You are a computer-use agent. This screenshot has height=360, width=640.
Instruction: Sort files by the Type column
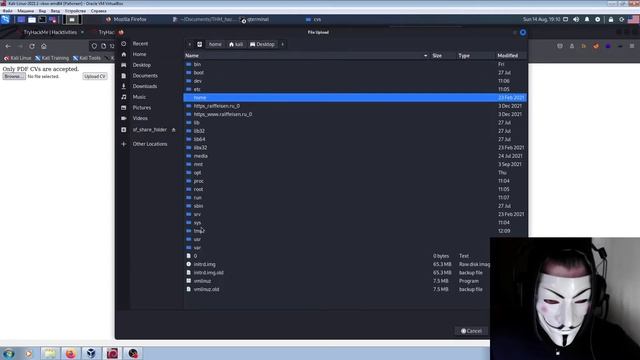tap(464, 56)
